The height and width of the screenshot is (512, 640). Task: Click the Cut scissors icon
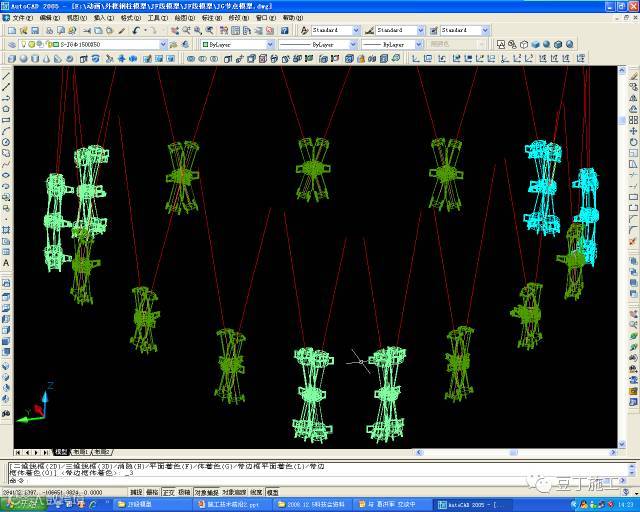pos(87,31)
